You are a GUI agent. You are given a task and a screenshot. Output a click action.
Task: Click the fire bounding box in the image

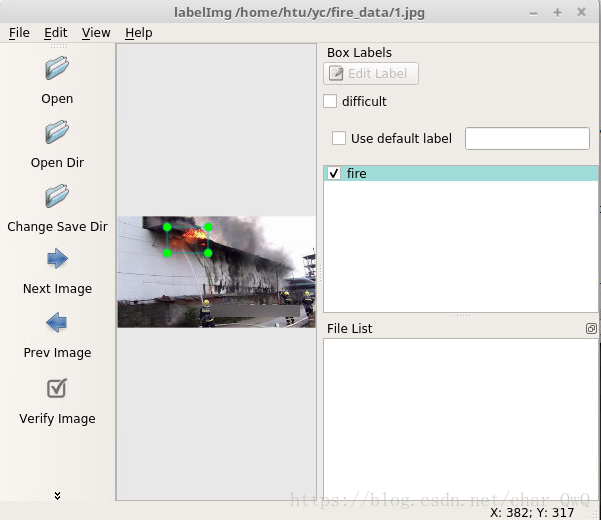[x=187, y=240]
